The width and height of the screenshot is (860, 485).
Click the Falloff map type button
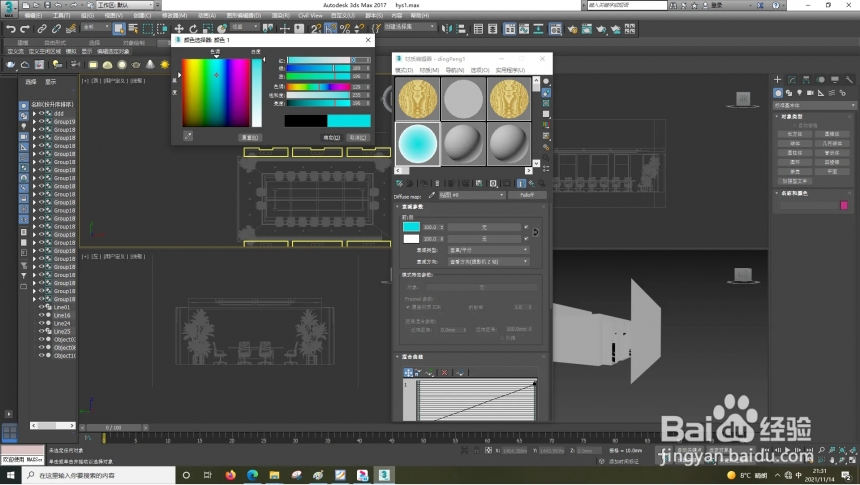click(x=527, y=195)
